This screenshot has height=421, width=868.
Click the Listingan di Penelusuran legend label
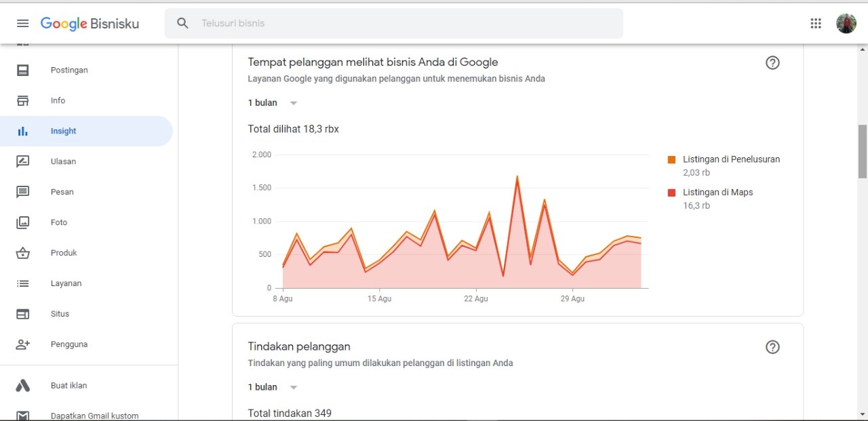point(731,159)
